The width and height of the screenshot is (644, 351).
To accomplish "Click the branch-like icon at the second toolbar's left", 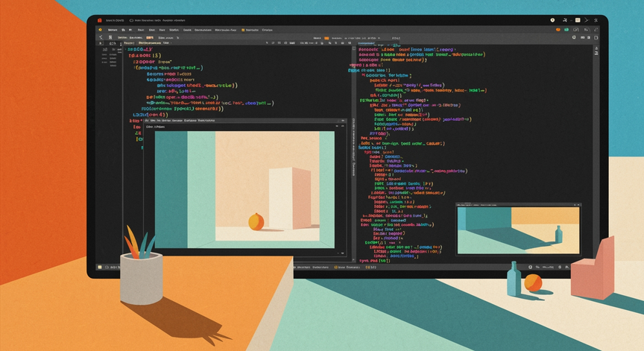I will tap(101, 37).
